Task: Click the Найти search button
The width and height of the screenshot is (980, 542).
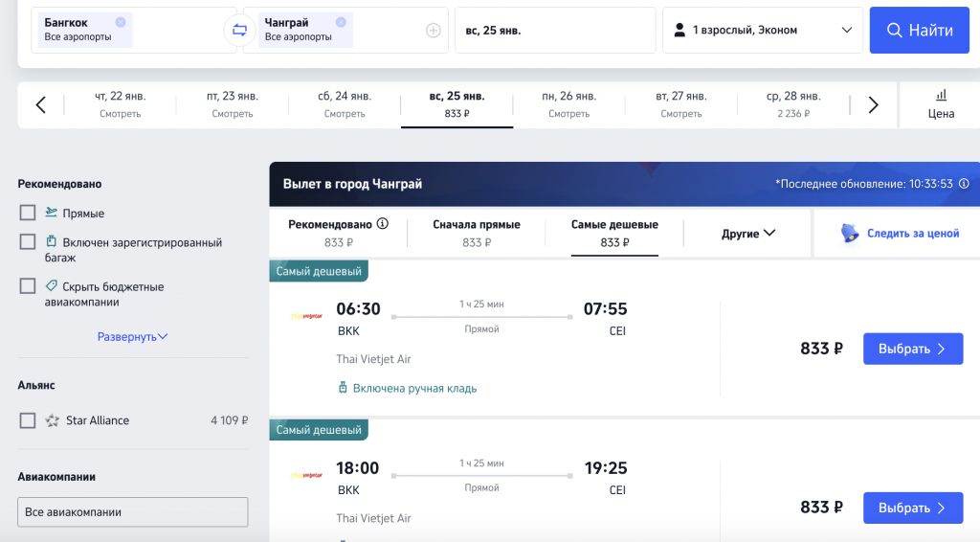Action: pos(920,30)
